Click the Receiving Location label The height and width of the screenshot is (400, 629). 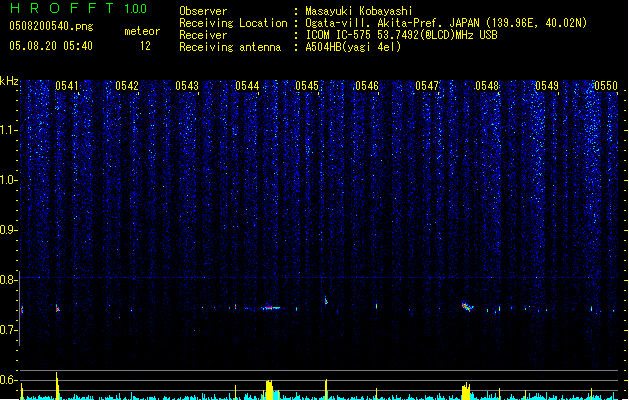[x=233, y=23]
